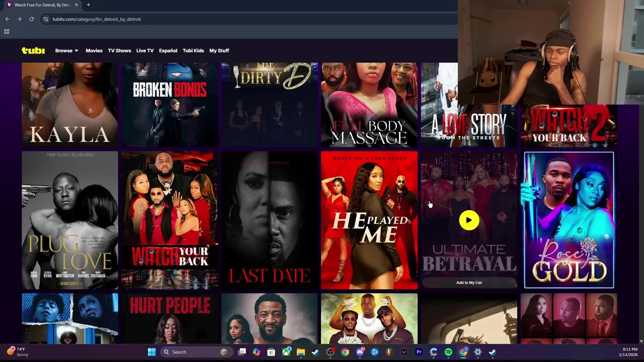
Task: Click the Tubi logo
Action: (33, 50)
